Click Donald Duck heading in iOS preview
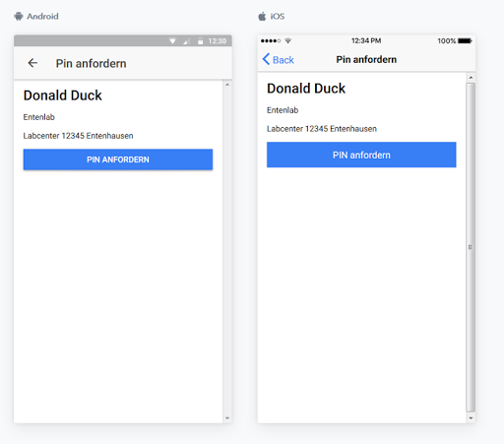 [x=306, y=89]
